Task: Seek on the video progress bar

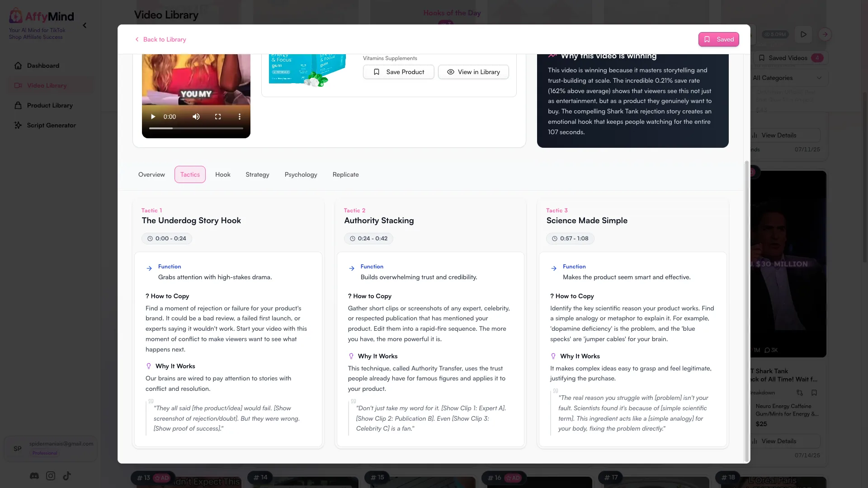Action: (196, 128)
